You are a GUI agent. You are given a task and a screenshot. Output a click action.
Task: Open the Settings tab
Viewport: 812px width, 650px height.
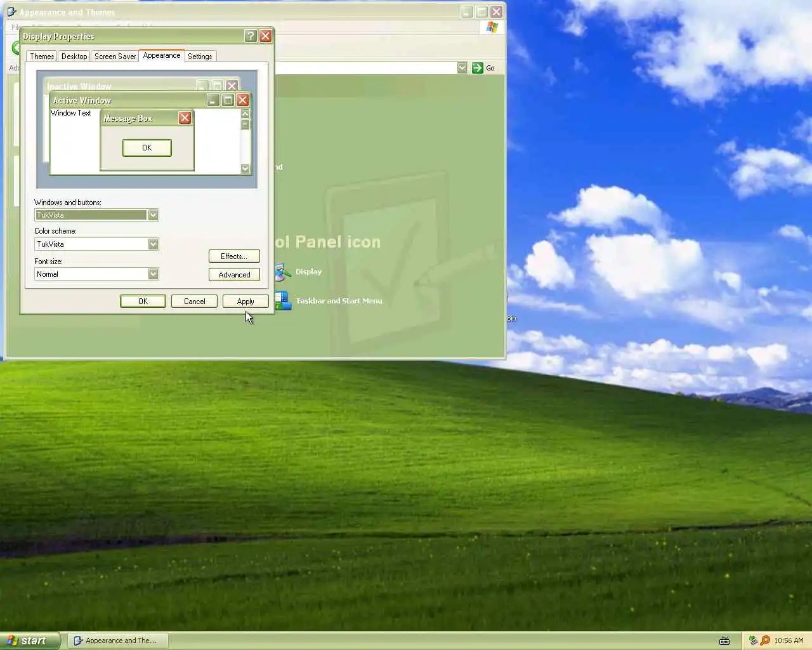pos(200,56)
